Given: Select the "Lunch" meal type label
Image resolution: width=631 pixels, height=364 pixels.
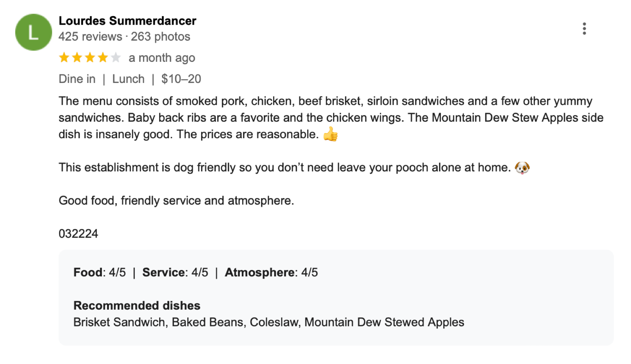Looking at the screenshot, I should tap(128, 79).
